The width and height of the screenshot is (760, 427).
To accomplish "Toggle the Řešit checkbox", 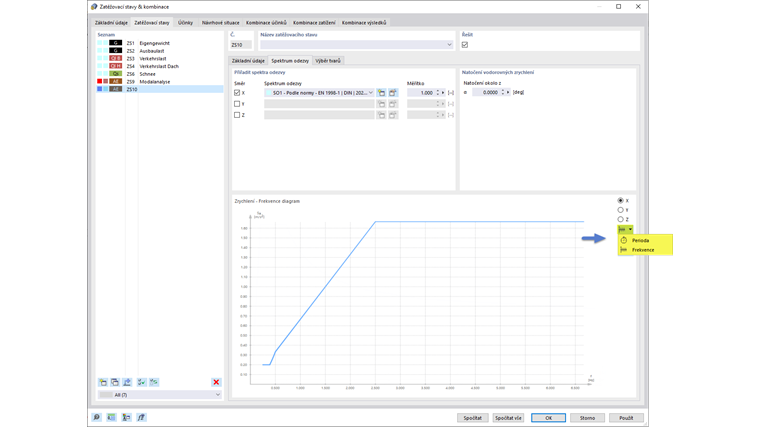I will point(465,45).
